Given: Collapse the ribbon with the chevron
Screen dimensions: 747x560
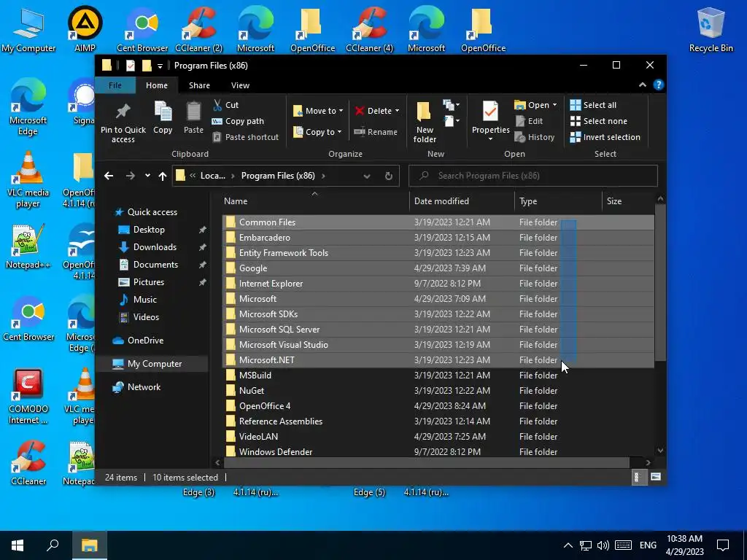Looking at the screenshot, I should click(642, 85).
